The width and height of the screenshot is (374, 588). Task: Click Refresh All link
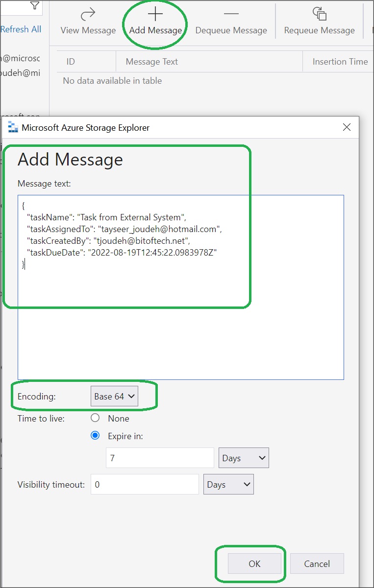pos(21,29)
